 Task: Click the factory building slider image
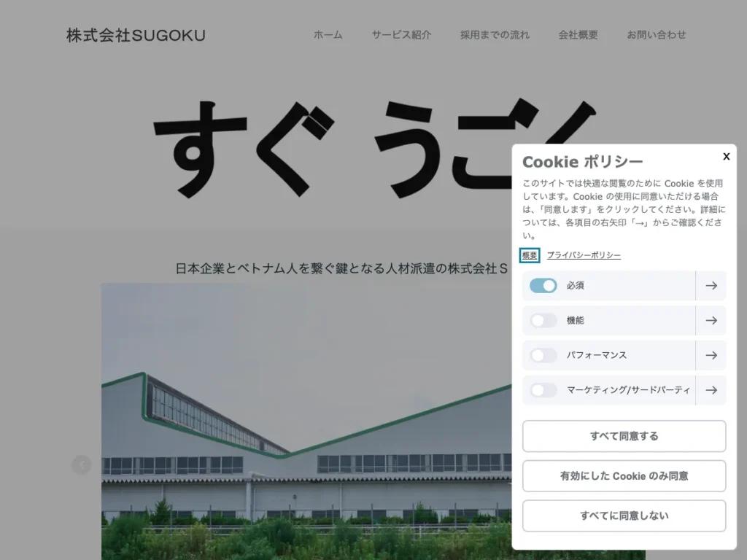coord(306,421)
